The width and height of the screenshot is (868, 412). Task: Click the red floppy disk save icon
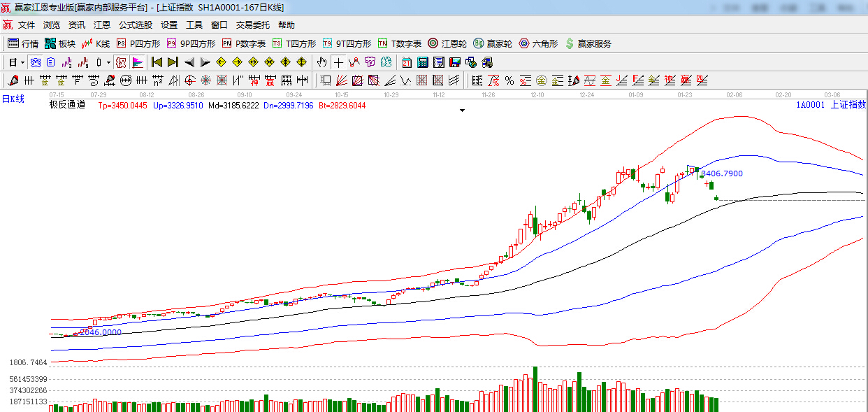click(455, 62)
